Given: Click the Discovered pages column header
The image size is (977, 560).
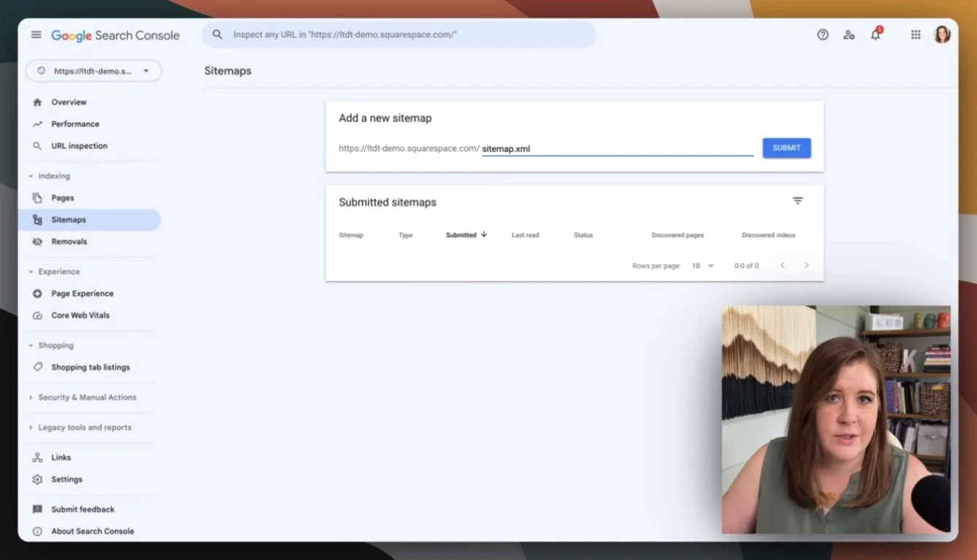Looking at the screenshot, I should (x=678, y=235).
